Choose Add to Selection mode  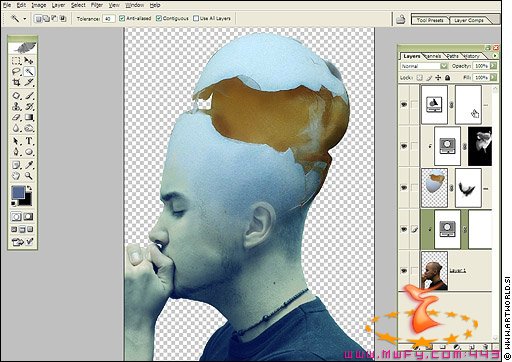[x=46, y=19]
